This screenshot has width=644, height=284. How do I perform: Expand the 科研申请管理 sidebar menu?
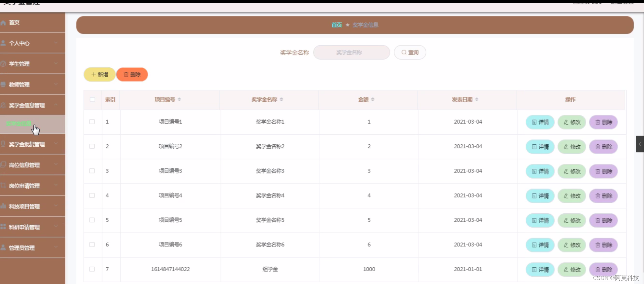click(x=33, y=227)
